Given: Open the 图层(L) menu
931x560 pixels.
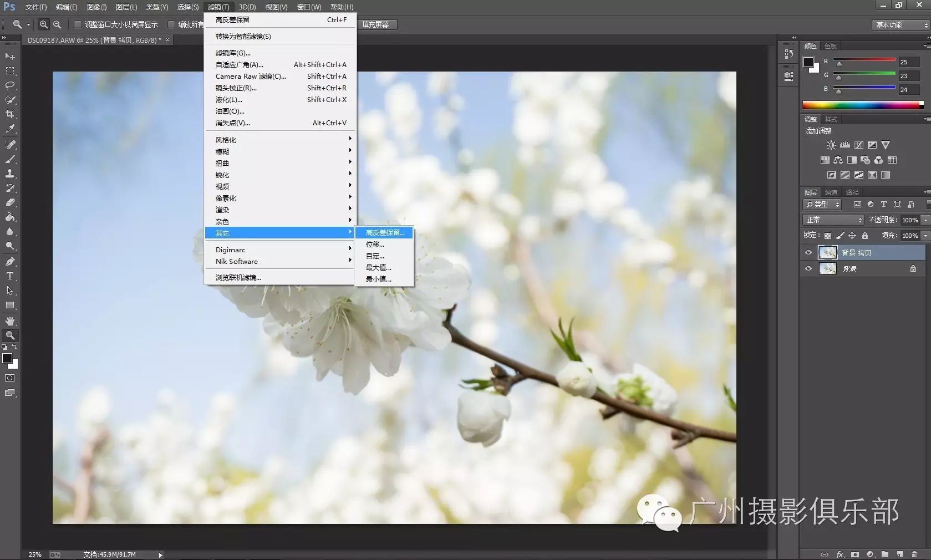Looking at the screenshot, I should tap(126, 7).
